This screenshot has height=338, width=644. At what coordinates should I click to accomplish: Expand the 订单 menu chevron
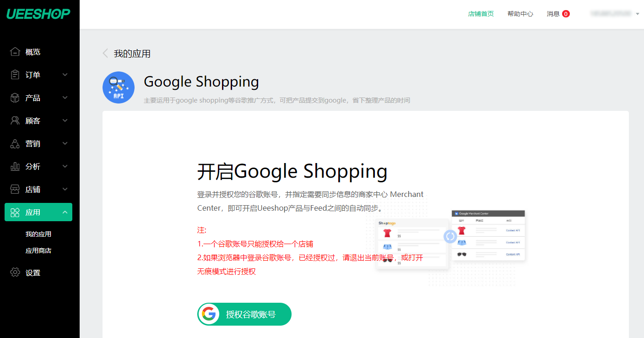pyautogui.click(x=65, y=75)
